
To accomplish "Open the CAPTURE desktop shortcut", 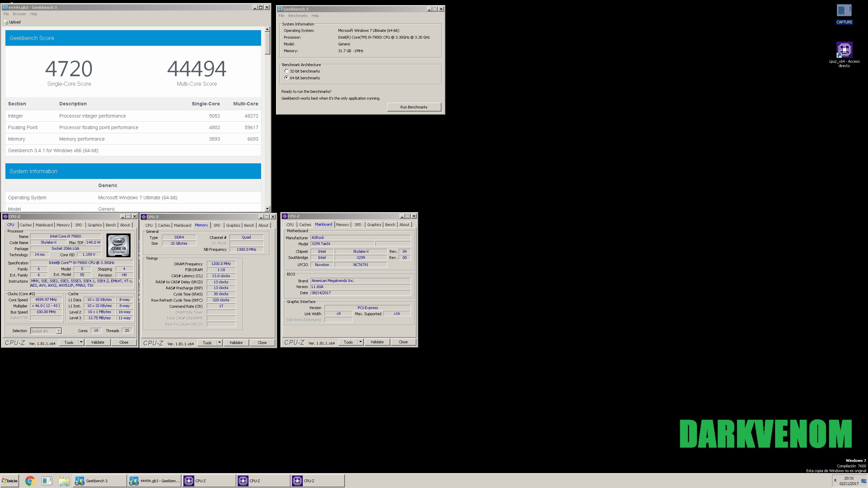I will click(844, 14).
